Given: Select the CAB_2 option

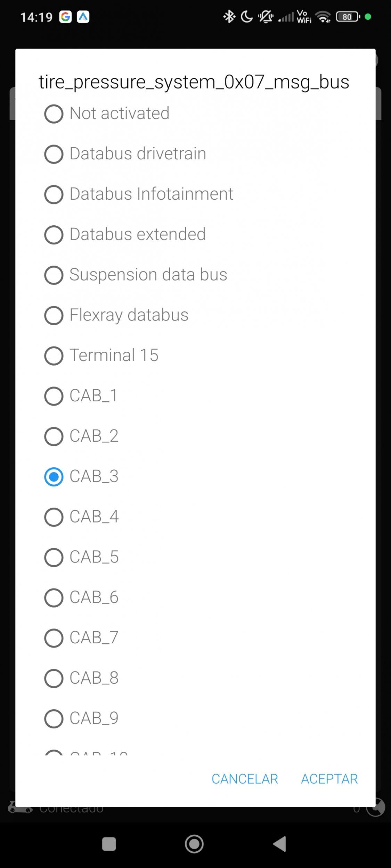Looking at the screenshot, I should coord(54,436).
